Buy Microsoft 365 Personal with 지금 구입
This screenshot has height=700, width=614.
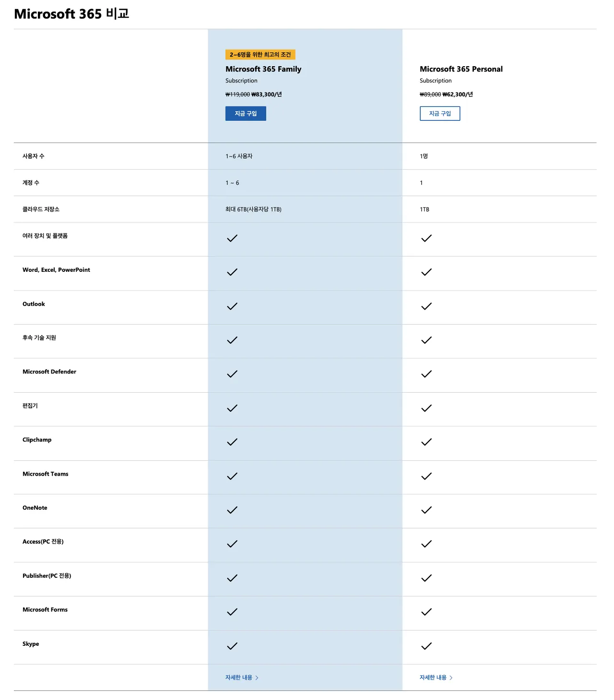(x=440, y=114)
